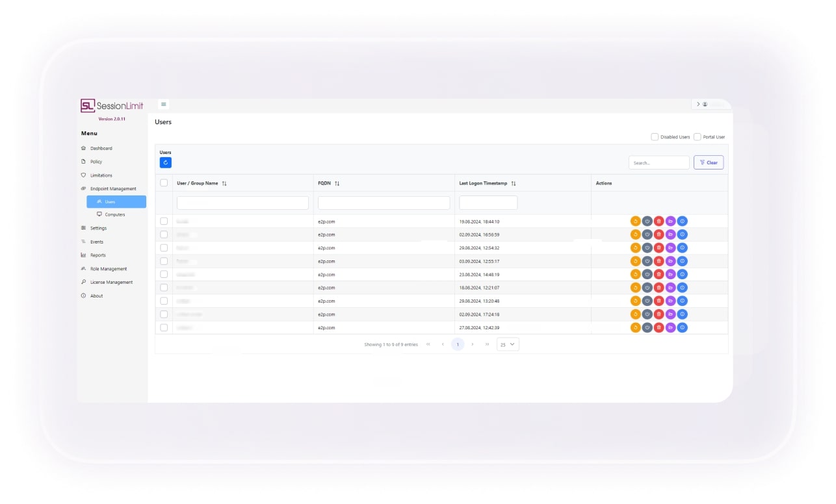Go to next page arrow
The image size is (836, 504).
(x=473, y=344)
